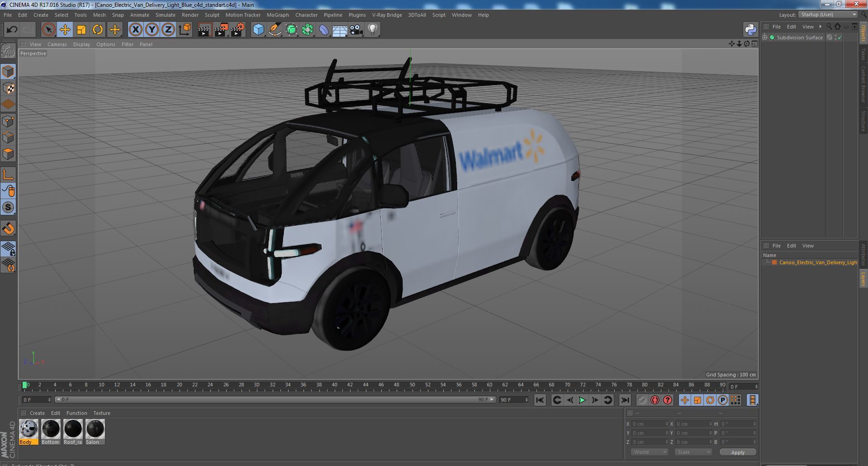868x466 pixels.
Task: Open the Array modeling objects icon
Action: tap(308, 30)
